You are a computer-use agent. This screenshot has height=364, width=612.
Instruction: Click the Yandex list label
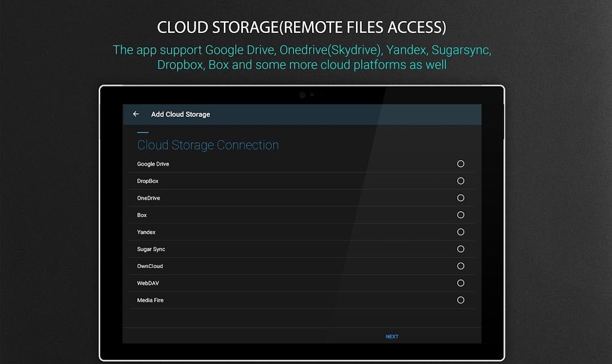[x=146, y=232]
